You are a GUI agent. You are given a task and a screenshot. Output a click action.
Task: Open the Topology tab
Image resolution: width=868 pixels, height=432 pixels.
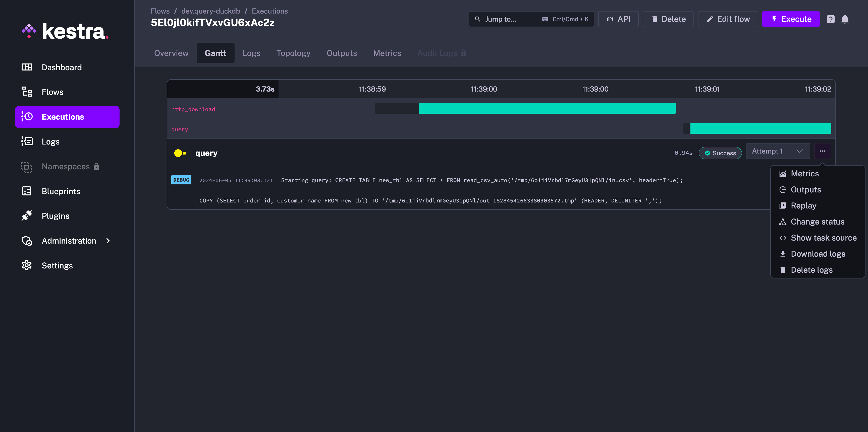tap(293, 53)
